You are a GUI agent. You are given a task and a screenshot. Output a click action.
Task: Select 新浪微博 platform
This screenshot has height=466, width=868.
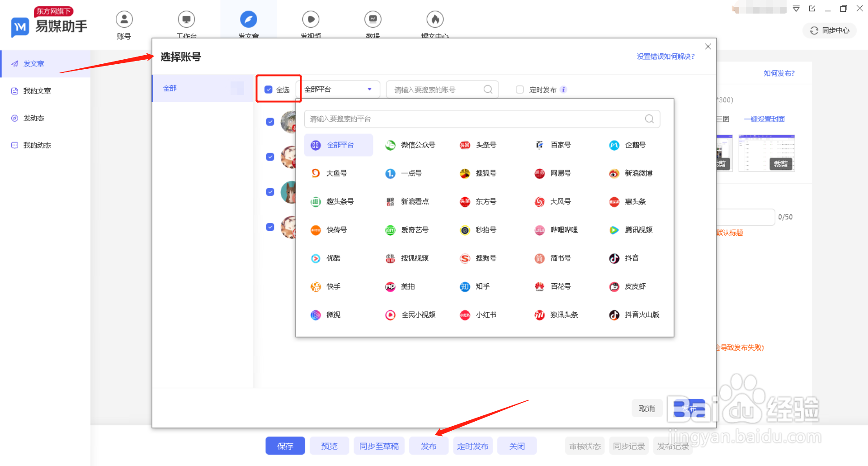pyautogui.click(x=631, y=173)
